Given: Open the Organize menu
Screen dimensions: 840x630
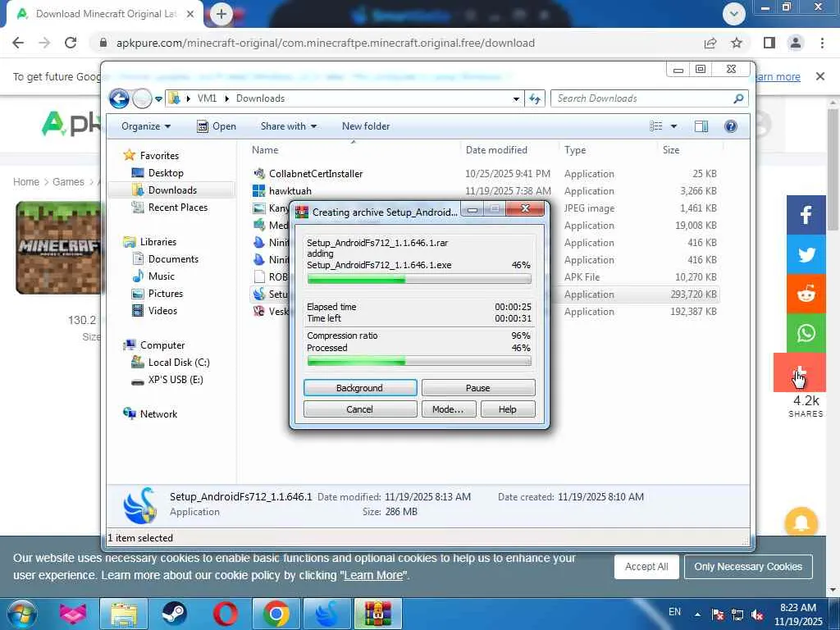Looking at the screenshot, I should pos(146,126).
